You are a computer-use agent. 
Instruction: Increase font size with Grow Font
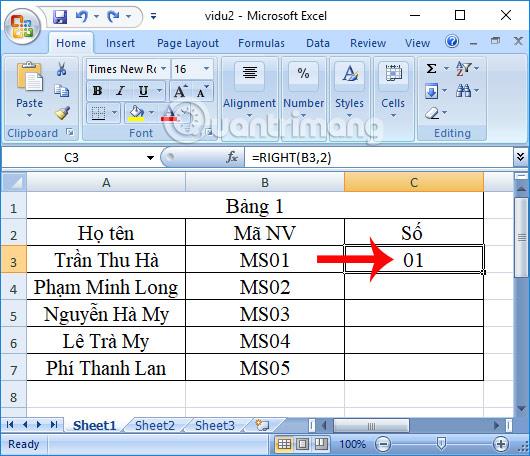pos(180,91)
